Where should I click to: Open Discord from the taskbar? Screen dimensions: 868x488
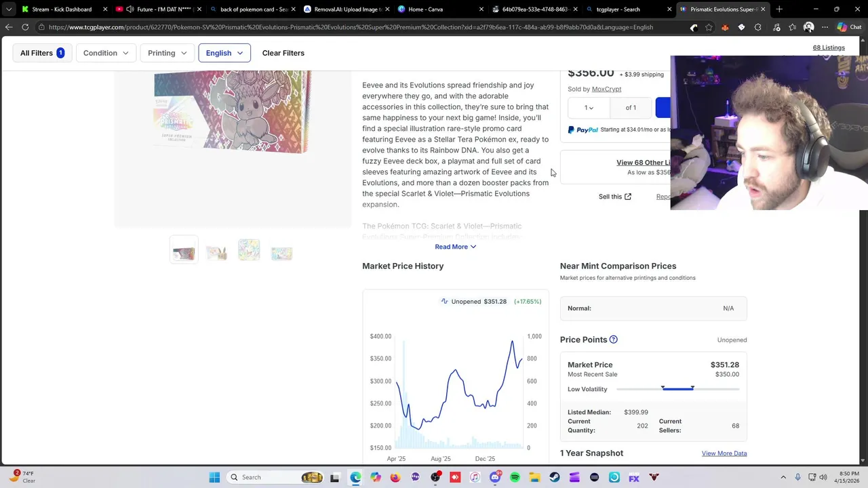pyautogui.click(x=495, y=477)
